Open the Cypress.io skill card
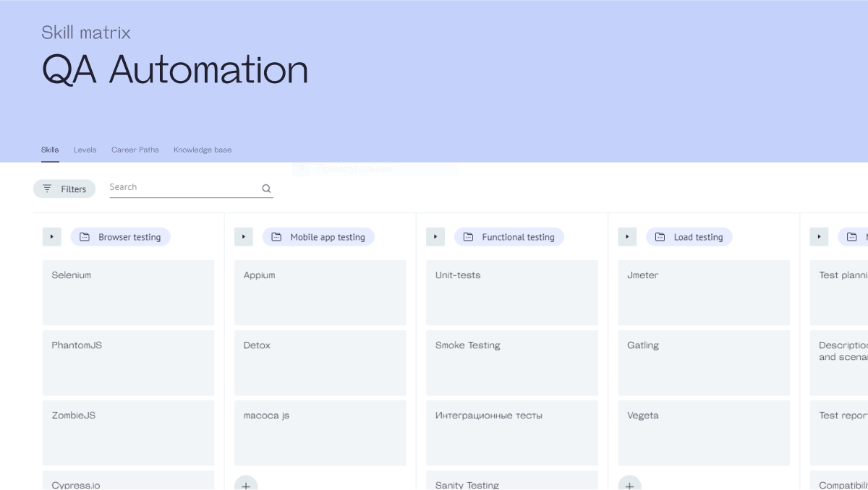 [128, 481]
